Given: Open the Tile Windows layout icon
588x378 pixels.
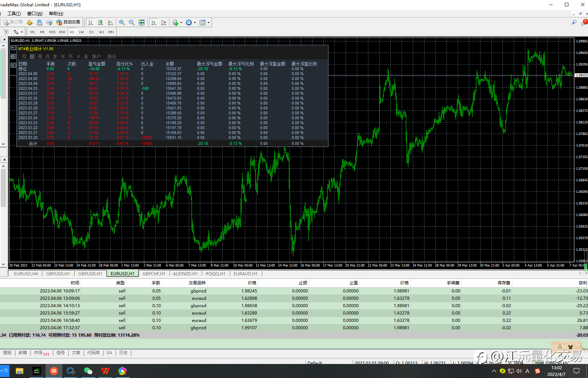Looking at the screenshot, I should click(x=141, y=22).
